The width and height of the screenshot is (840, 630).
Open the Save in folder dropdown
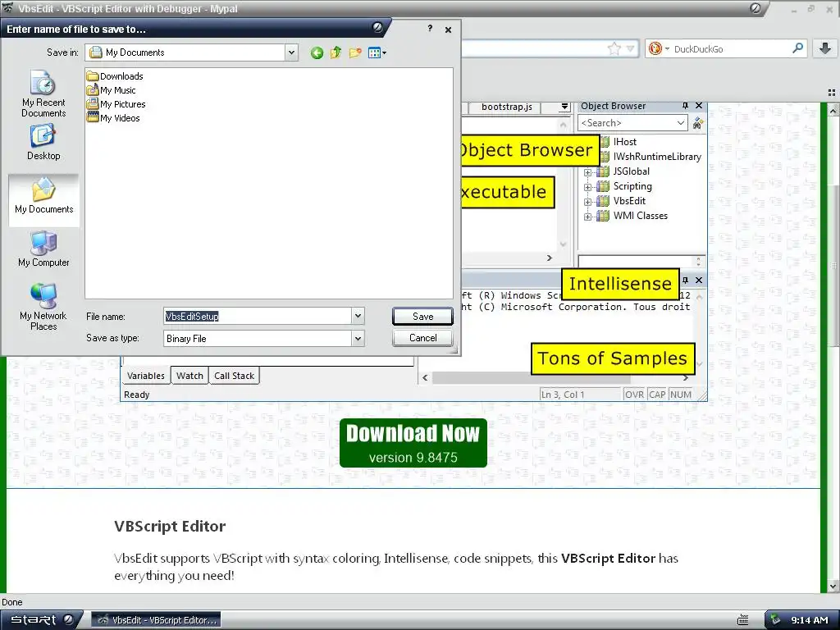click(291, 52)
